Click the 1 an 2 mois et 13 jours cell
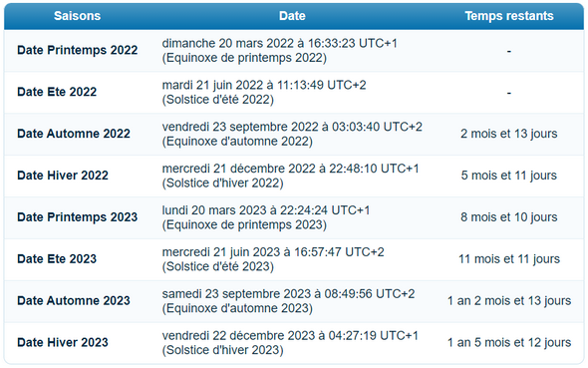This screenshot has width=588, height=368. point(509,301)
